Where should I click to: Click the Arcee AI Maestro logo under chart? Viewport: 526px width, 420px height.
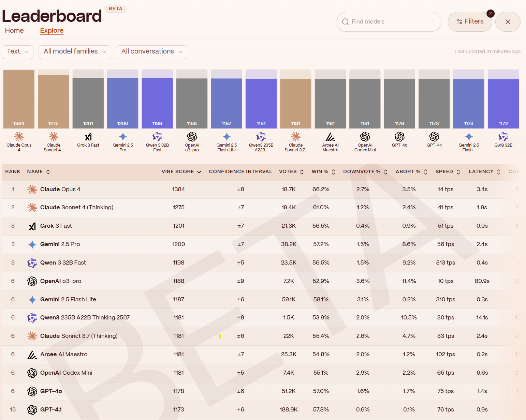point(330,137)
